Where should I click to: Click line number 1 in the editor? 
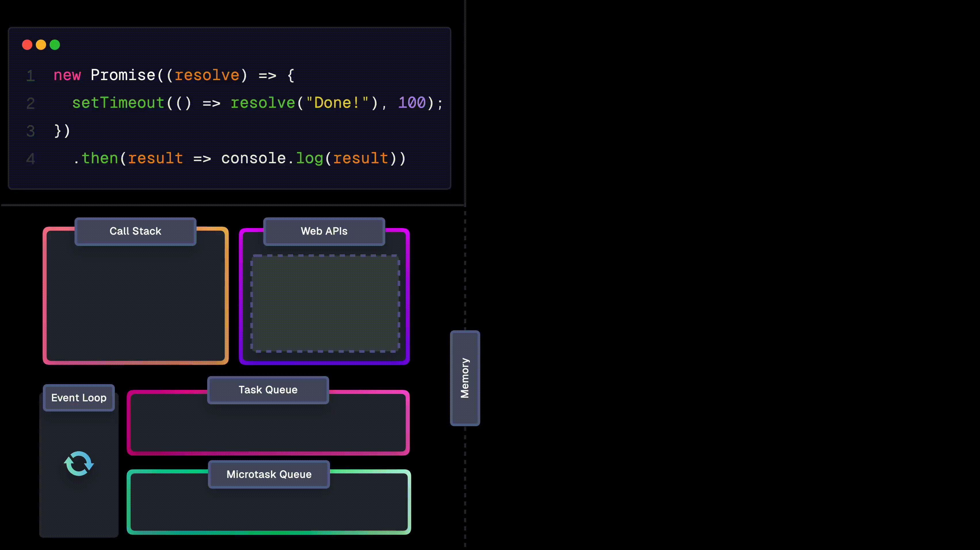coord(30,76)
